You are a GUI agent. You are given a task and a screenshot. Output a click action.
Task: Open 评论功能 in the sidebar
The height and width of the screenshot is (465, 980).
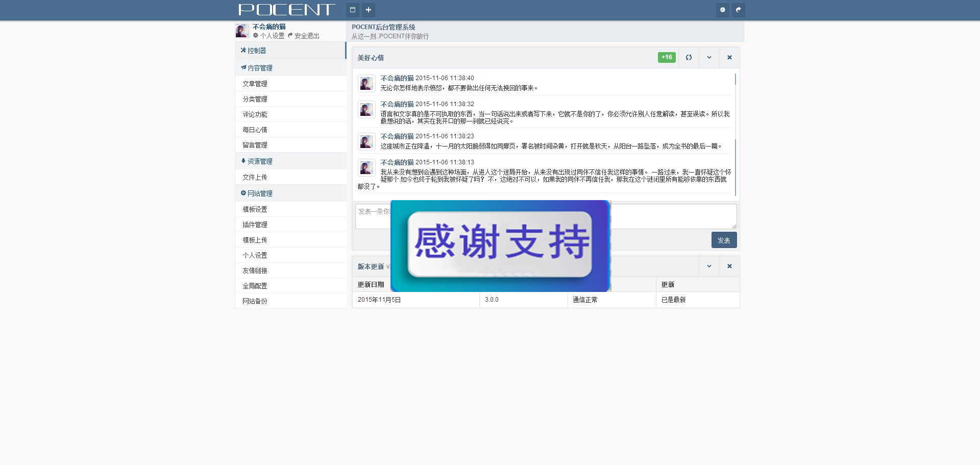pyautogui.click(x=290, y=114)
